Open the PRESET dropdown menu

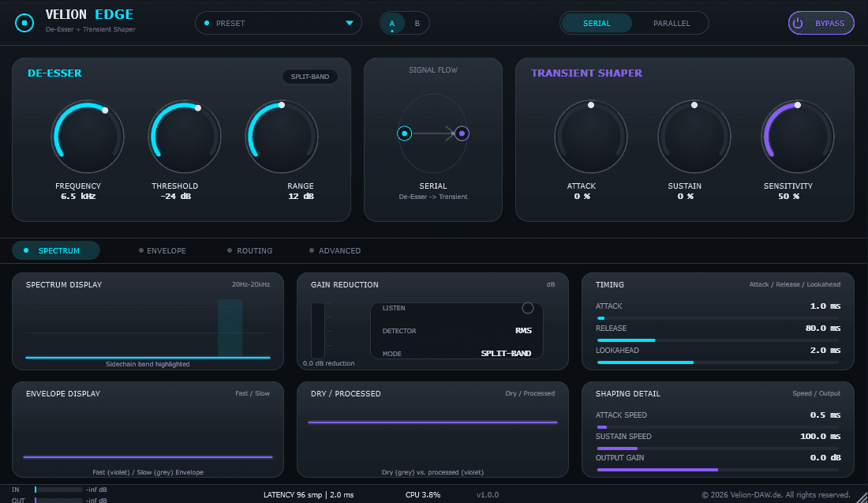click(x=278, y=23)
